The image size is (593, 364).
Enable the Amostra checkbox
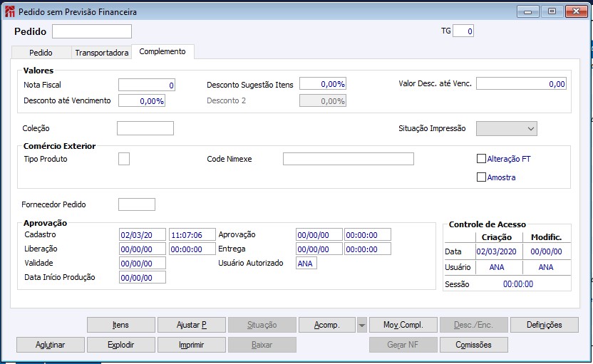pyautogui.click(x=481, y=177)
